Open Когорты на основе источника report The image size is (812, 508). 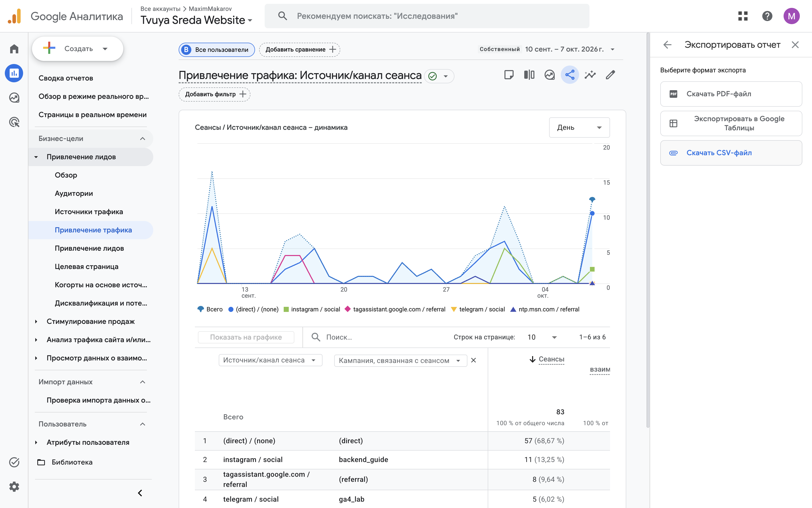pyautogui.click(x=101, y=285)
